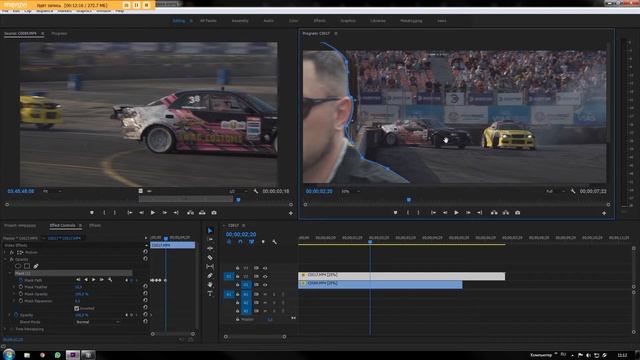Viewport: 640px width, 360px height.
Task: Click Export Frame camera in Program monitor
Action: [x=517, y=213]
